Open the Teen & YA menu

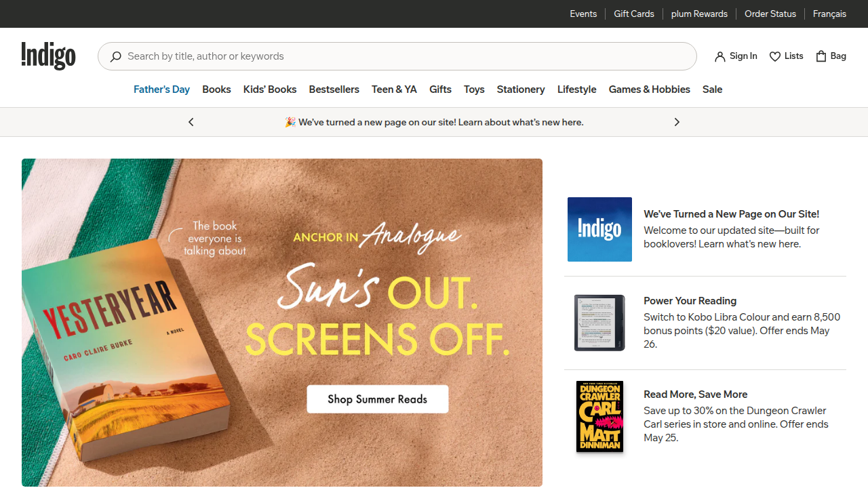point(394,89)
